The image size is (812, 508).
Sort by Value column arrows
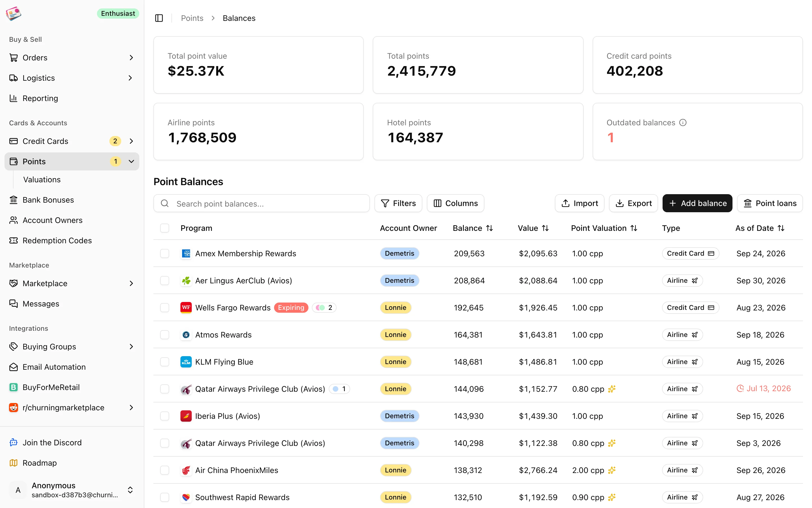545,228
